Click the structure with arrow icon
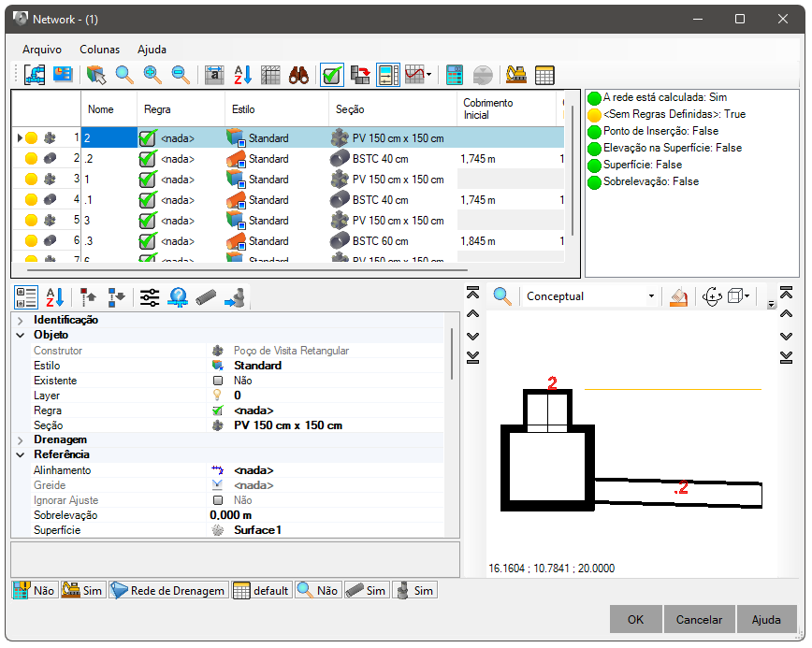The height and width of the screenshot is (648, 812). coord(234,297)
